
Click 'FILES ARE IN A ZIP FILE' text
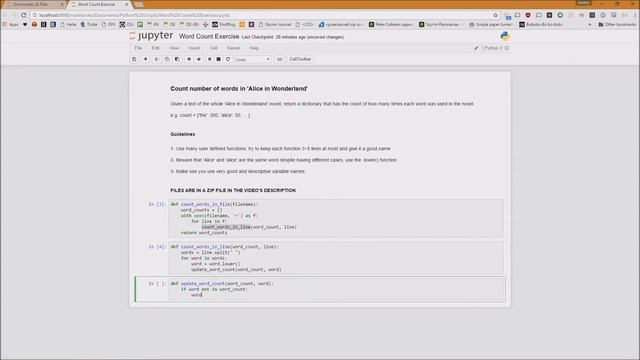pos(233,191)
